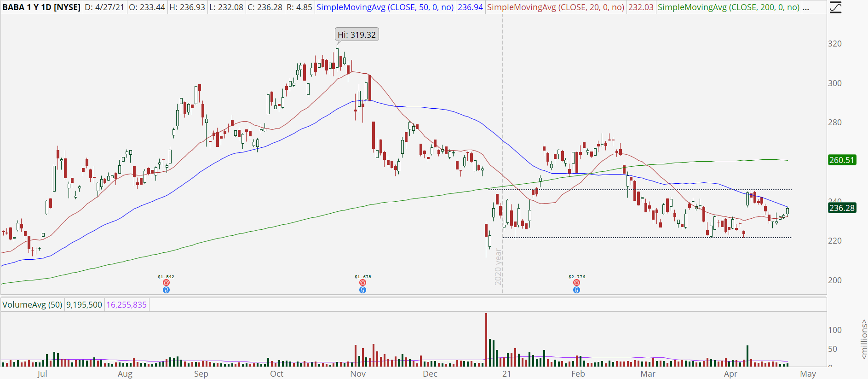Click the blue lightbulb icon under $1.678
This screenshot has width=868, height=379.
(363, 290)
